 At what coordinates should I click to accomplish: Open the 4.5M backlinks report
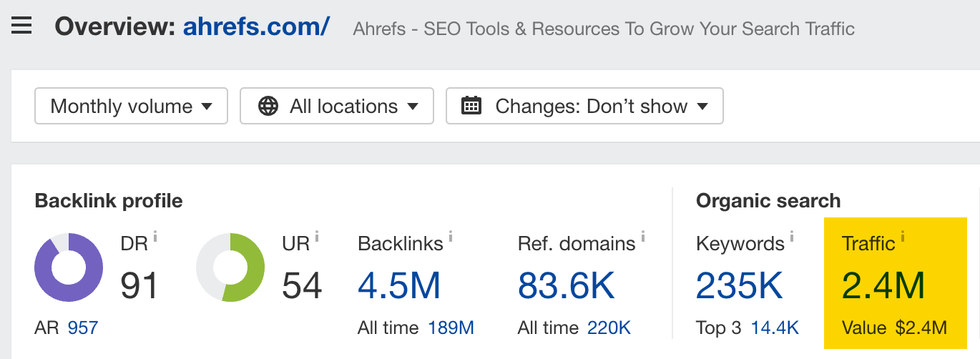click(x=399, y=286)
